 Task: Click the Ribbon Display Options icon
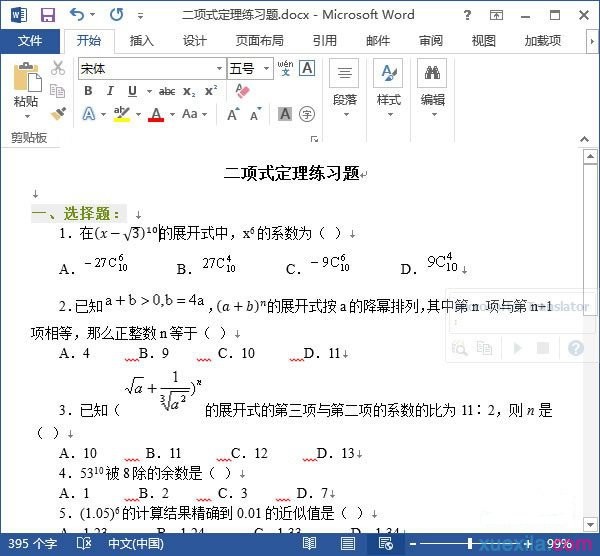coord(496,15)
